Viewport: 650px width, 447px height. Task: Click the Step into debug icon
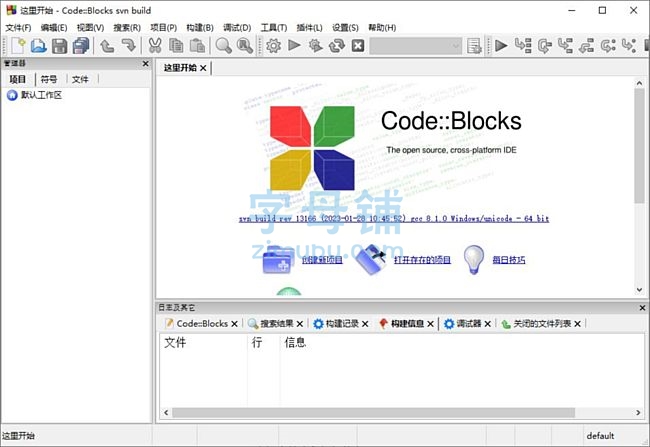coord(565,46)
